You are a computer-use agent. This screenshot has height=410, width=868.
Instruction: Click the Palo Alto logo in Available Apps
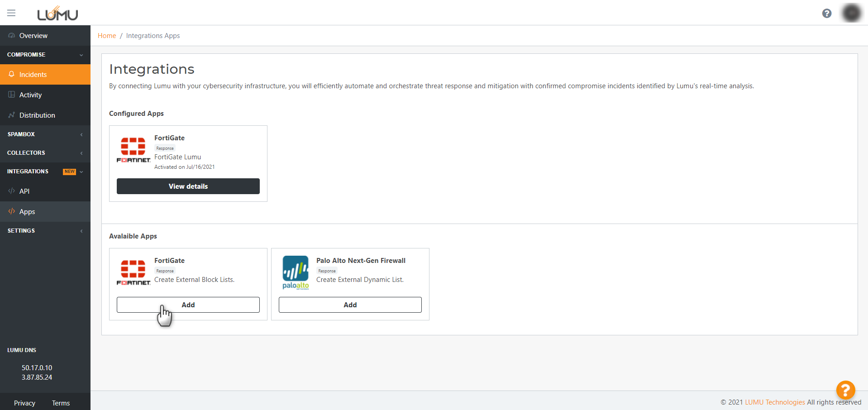[296, 272]
